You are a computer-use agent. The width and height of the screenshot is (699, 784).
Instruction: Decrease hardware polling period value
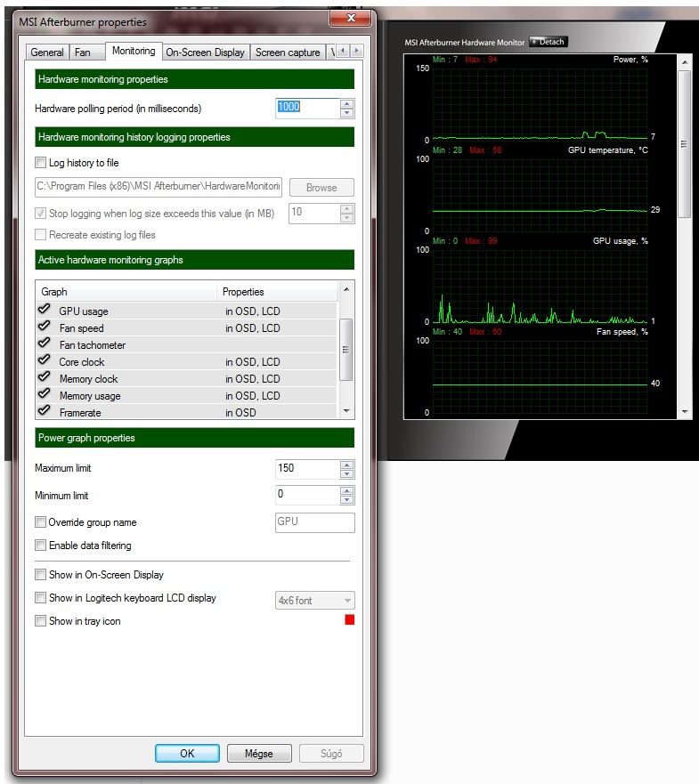click(x=346, y=113)
